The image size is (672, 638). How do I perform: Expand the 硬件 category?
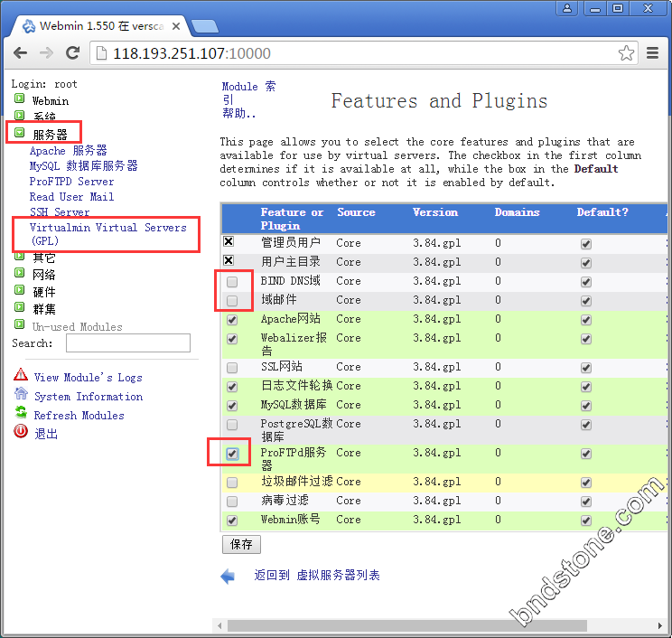point(19,290)
